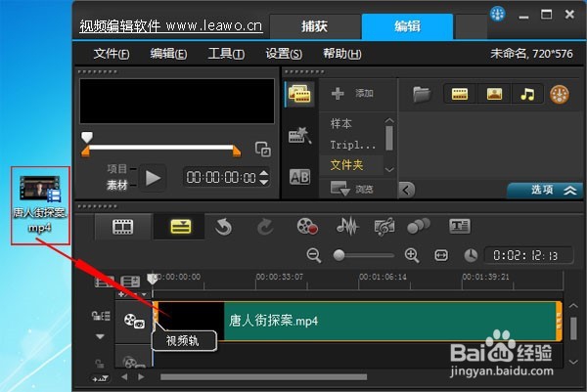Toggle audio filter in library
This screenshot has height=392, width=587.
click(527, 94)
